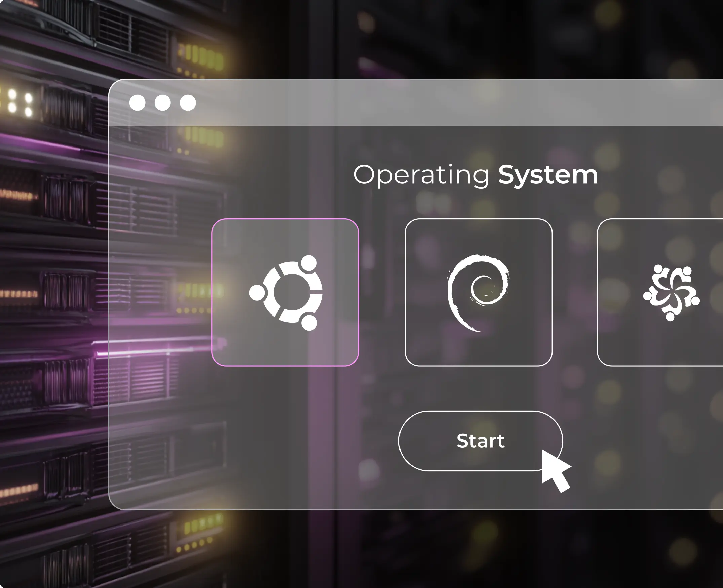This screenshot has width=723, height=588.
Task: Click the yellow LED cluster atop the server rack
Action: [x=202, y=57]
